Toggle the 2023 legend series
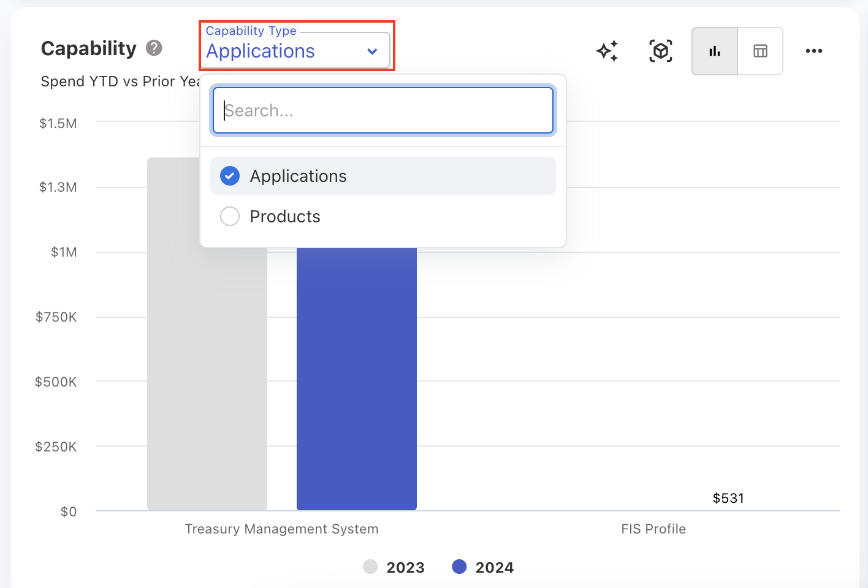The height and width of the screenshot is (588, 868). (x=394, y=567)
